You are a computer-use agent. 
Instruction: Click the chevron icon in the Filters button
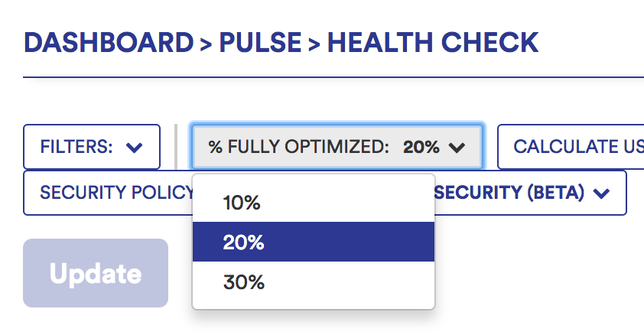click(135, 148)
